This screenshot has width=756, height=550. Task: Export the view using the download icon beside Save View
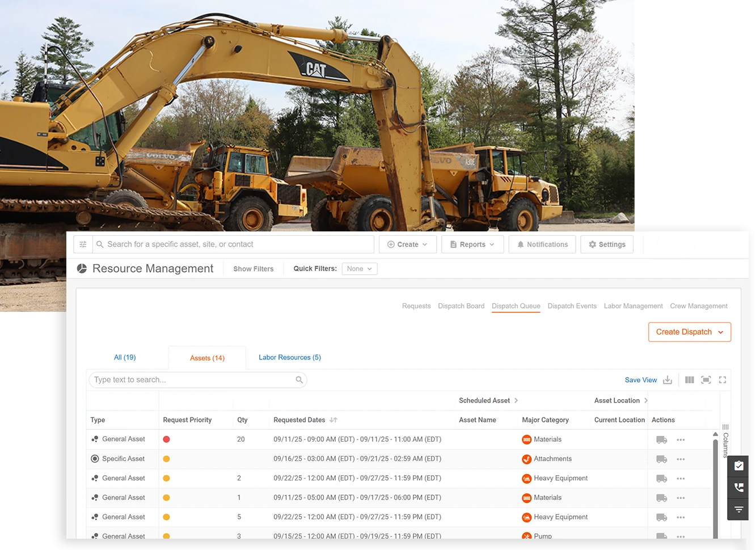tap(668, 380)
